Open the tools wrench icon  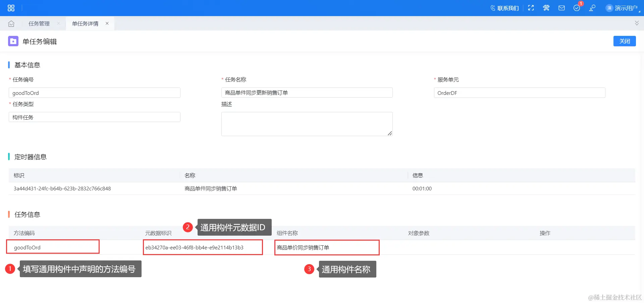[x=546, y=8]
